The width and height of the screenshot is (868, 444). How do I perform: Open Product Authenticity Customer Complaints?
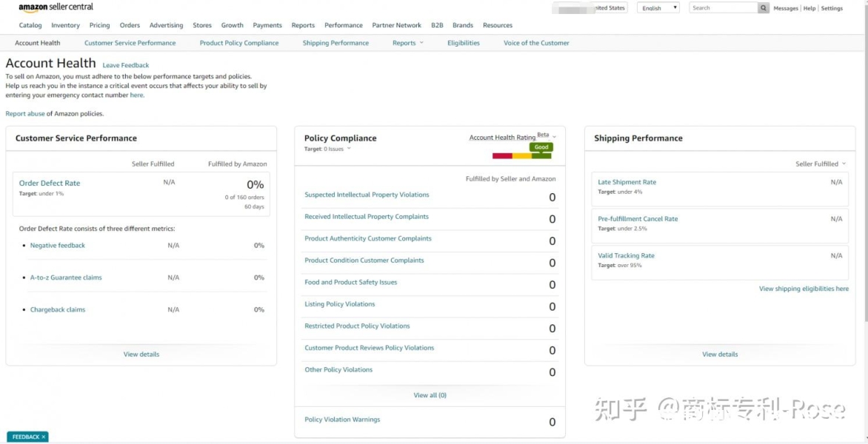click(x=368, y=238)
